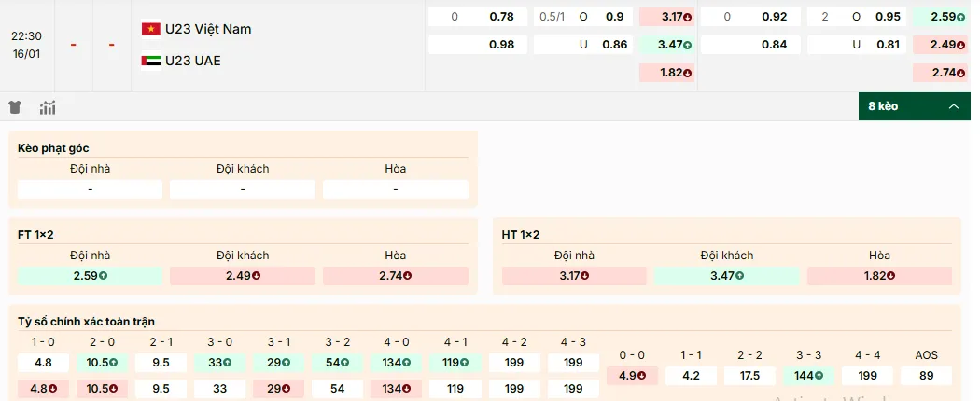Open the bar chart statistics icon
This screenshot has height=401, width=980.
(x=48, y=107)
